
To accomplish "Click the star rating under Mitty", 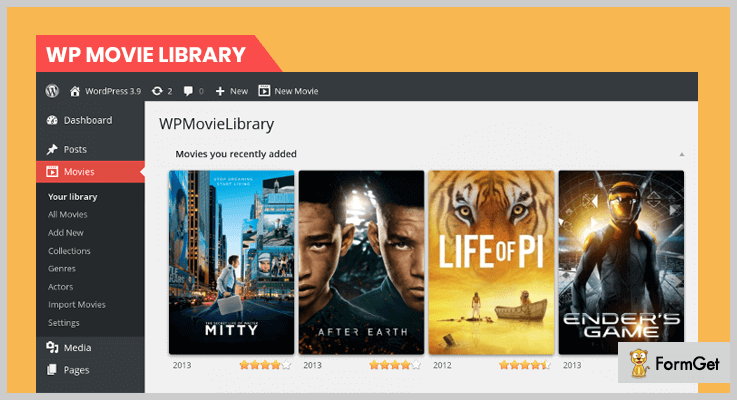I will coord(266,365).
